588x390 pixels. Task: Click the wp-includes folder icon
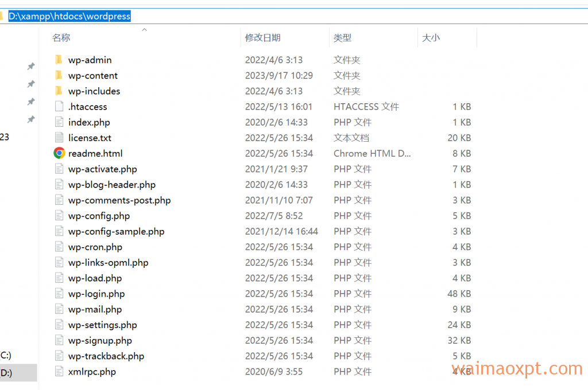(59, 91)
